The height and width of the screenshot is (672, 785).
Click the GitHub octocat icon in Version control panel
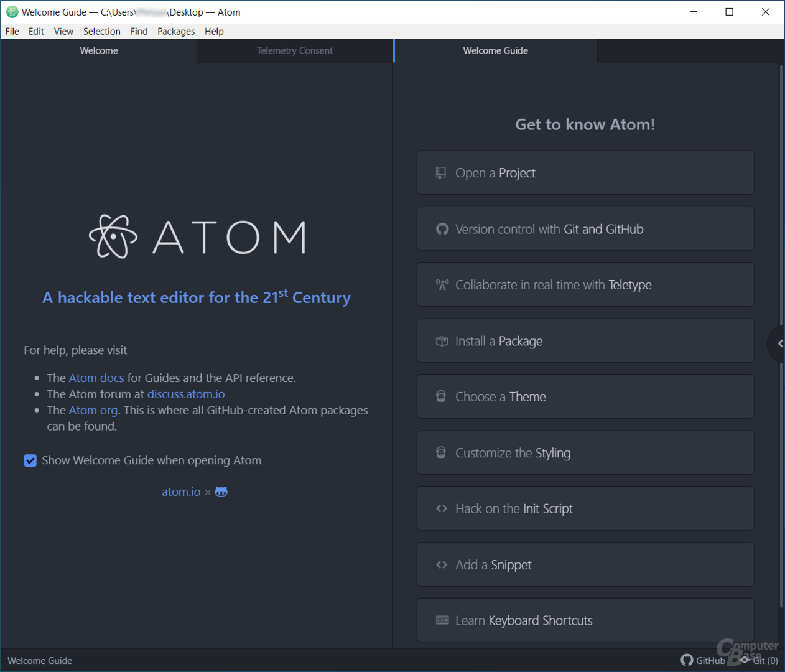pyautogui.click(x=442, y=228)
